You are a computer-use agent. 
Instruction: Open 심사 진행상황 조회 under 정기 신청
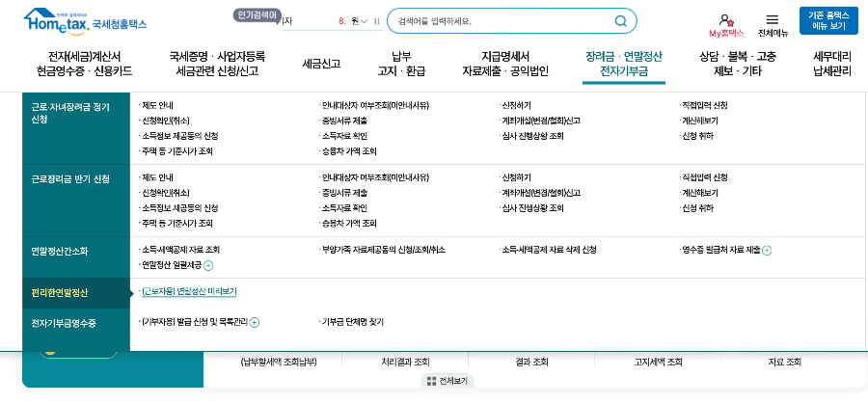[x=532, y=136]
